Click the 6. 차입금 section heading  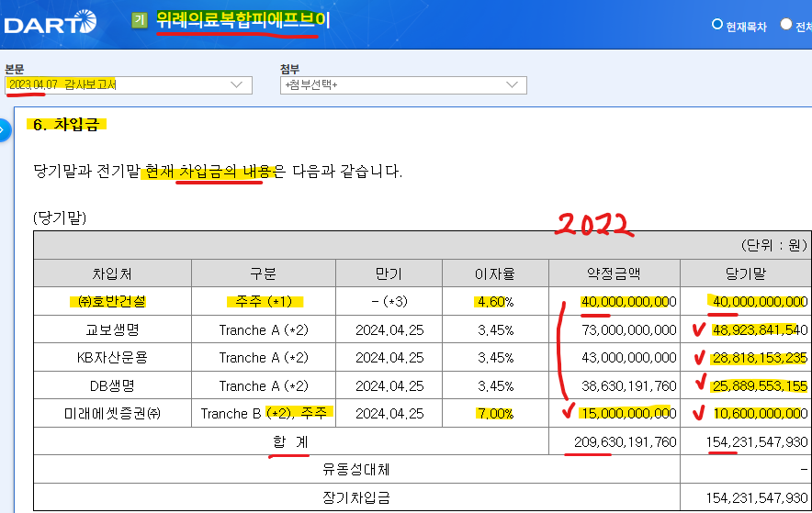click(66, 126)
